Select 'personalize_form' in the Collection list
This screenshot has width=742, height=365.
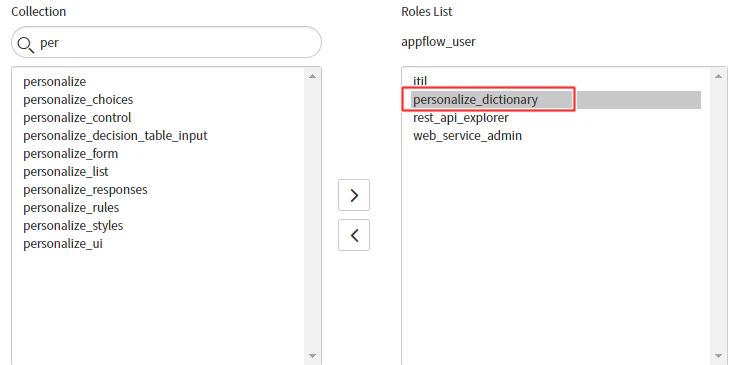point(71,154)
